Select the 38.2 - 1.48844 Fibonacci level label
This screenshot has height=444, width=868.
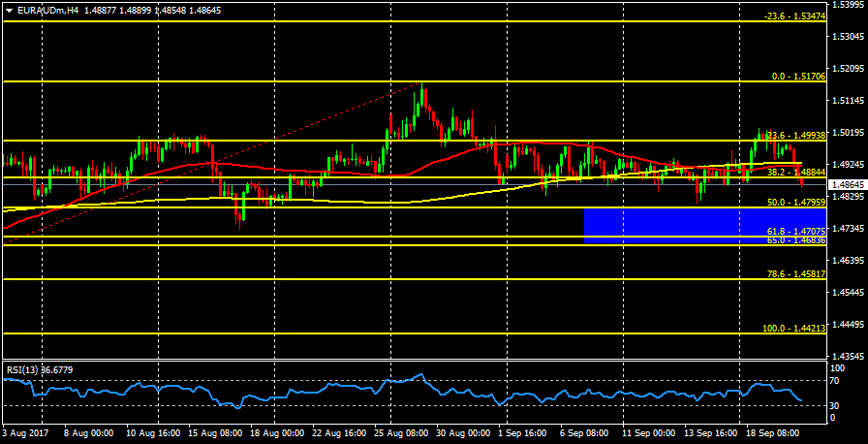[x=795, y=173]
